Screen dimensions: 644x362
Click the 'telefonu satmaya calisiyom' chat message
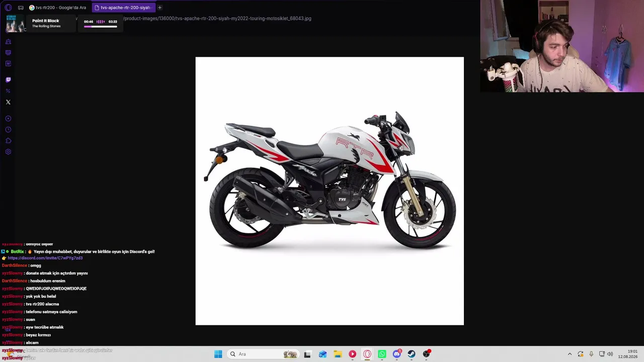51,312
